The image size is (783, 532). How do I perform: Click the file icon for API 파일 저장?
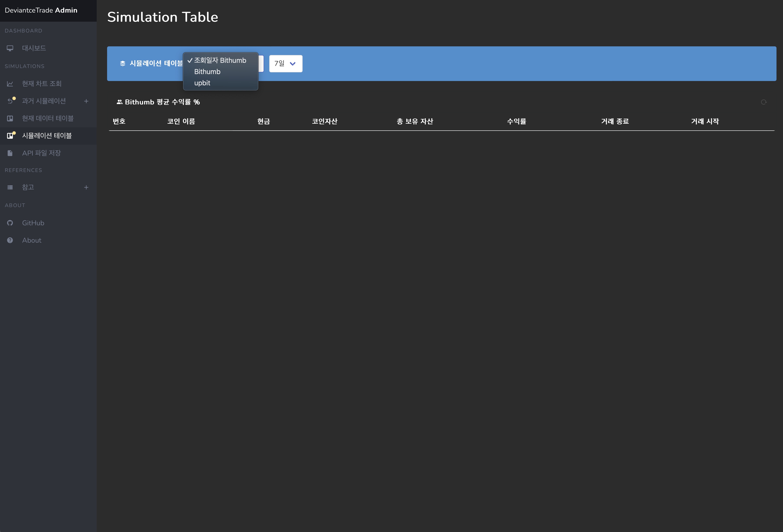click(x=10, y=153)
